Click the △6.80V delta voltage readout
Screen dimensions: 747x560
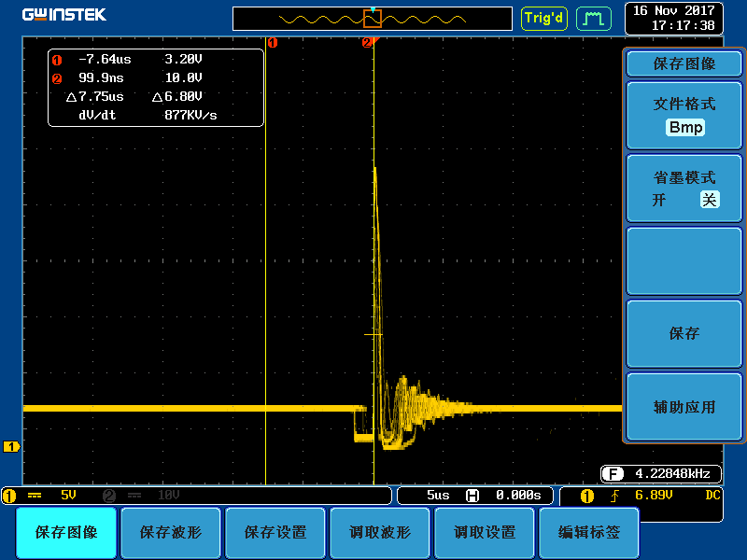coord(177,97)
